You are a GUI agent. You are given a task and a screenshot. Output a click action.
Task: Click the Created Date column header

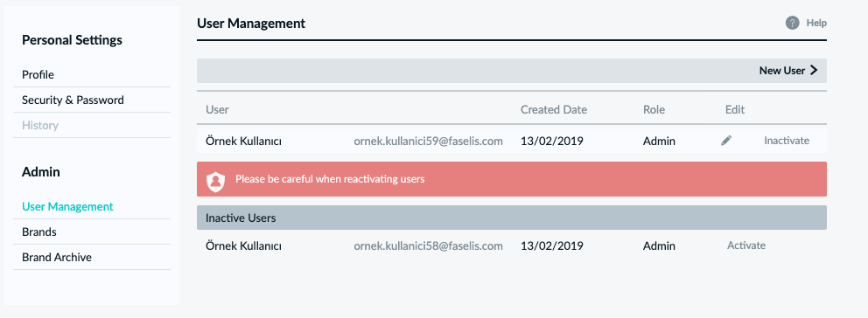(x=554, y=109)
